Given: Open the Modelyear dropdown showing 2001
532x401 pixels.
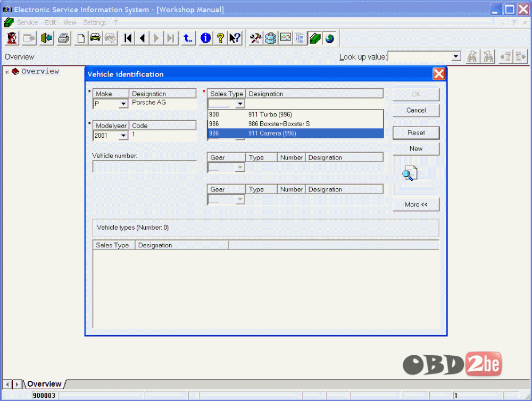Looking at the screenshot, I should (x=123, y=136).
